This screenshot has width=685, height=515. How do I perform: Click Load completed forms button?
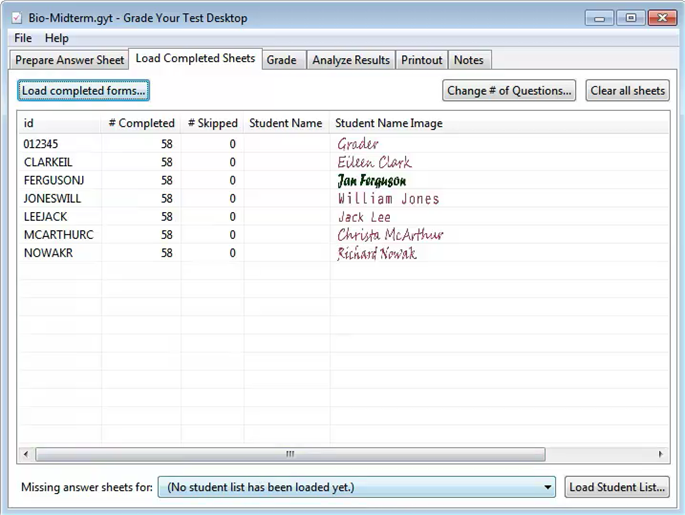click(84, 91)
